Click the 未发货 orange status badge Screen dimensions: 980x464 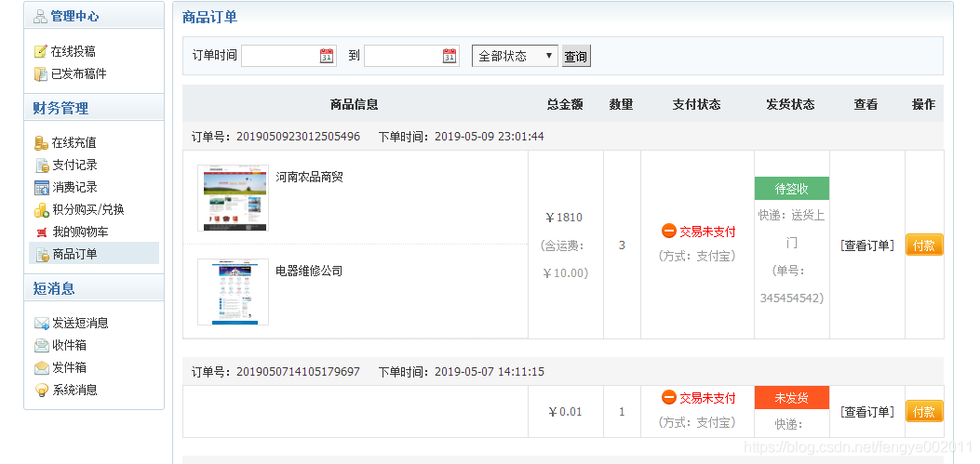[792, 398]
